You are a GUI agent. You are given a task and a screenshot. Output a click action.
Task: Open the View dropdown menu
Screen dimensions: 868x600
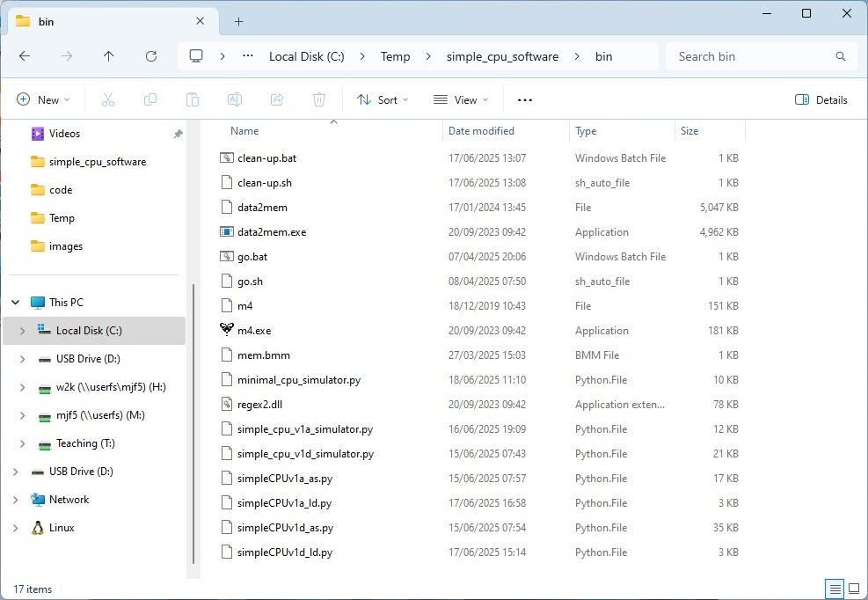(461, 100)
